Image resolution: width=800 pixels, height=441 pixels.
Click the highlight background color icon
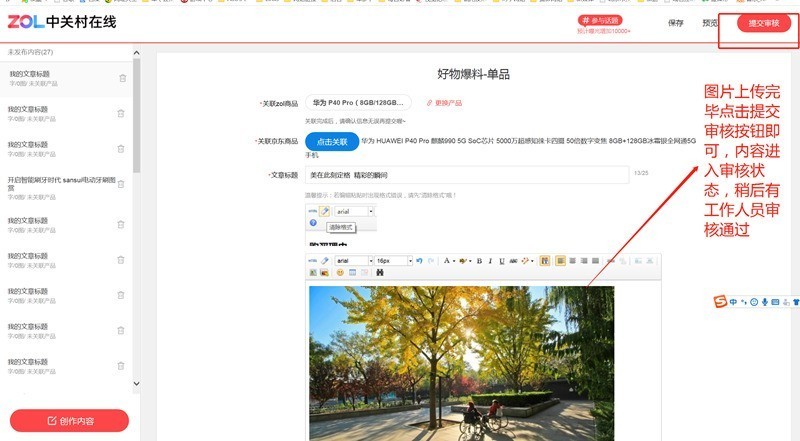coord(462,261)
